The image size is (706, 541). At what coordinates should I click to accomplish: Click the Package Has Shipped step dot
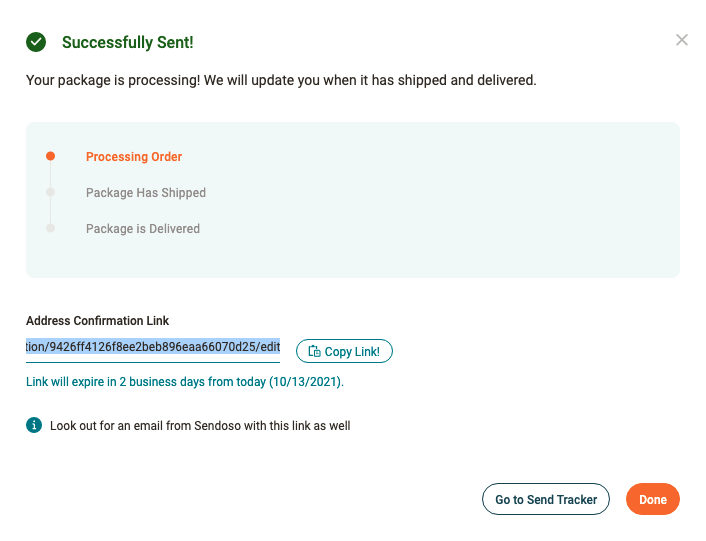coord(50,193)
